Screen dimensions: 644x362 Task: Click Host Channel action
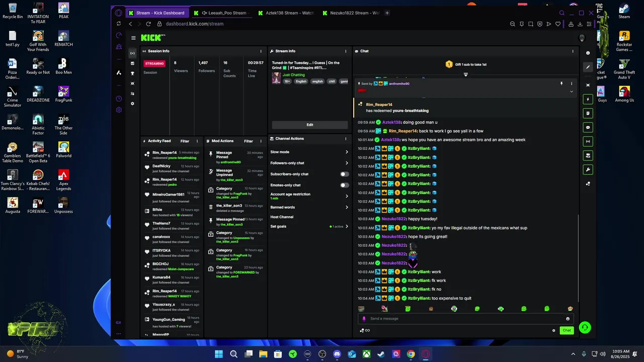click(282, 217)
